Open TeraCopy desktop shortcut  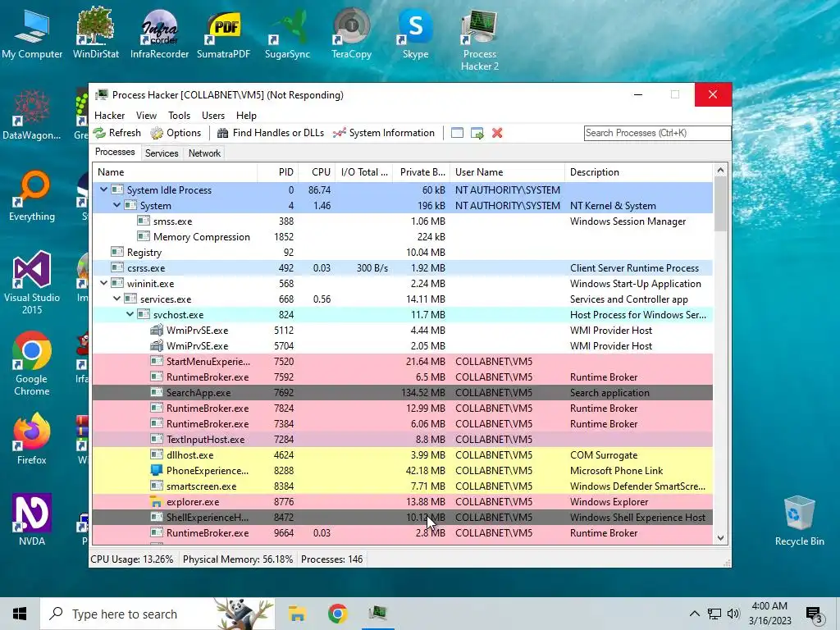tap(351, 33)
